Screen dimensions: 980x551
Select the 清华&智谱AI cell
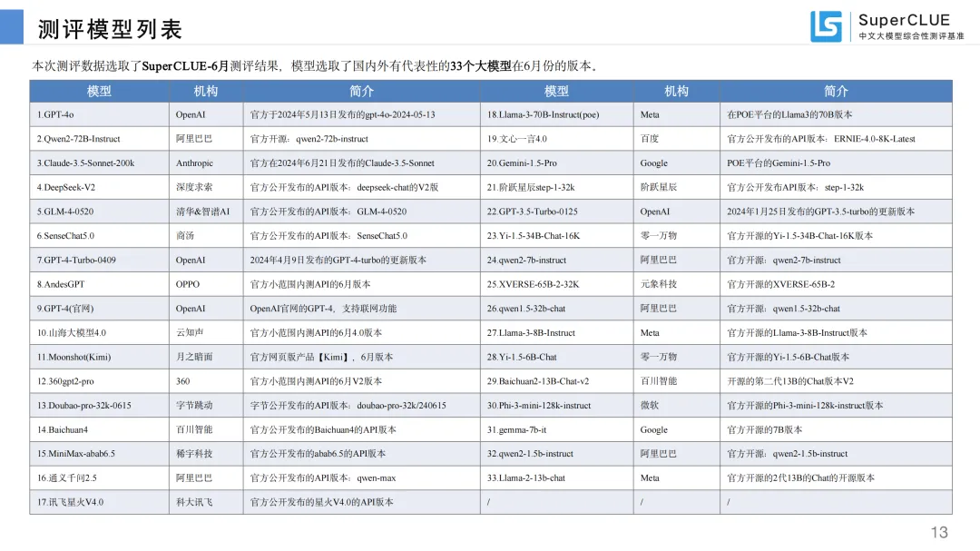click(x=206, y=212)
